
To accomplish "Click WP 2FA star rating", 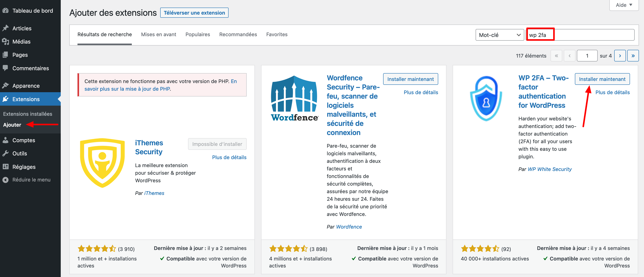I will click(480, 249).
